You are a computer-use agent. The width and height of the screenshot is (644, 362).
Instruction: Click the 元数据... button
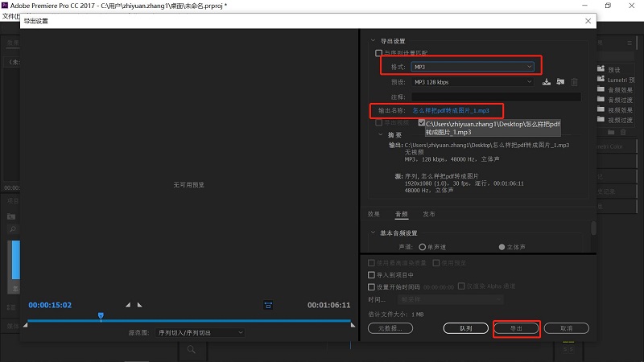point(390,328)
